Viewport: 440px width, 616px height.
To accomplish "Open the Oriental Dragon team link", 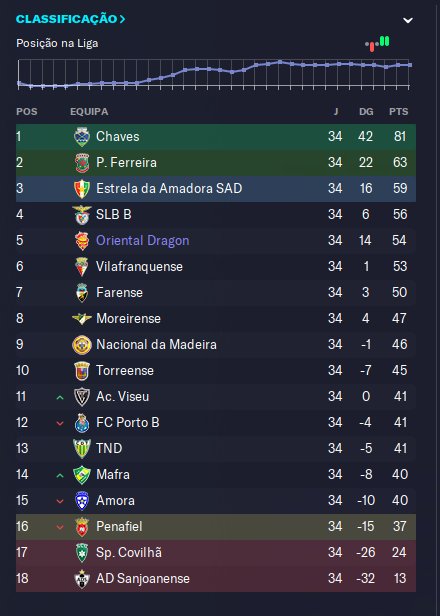I will pos(143,240).
